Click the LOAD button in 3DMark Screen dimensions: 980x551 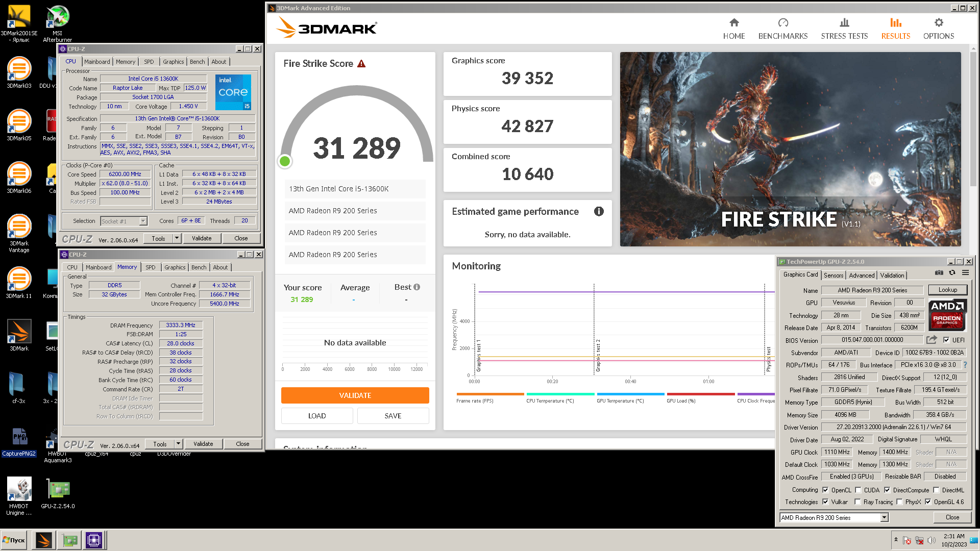(317, 416)
